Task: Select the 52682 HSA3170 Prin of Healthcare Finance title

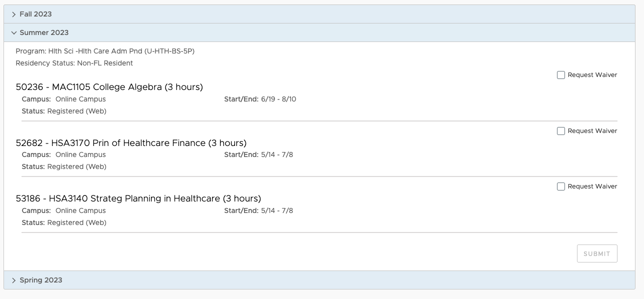Action: pos(131,143)
